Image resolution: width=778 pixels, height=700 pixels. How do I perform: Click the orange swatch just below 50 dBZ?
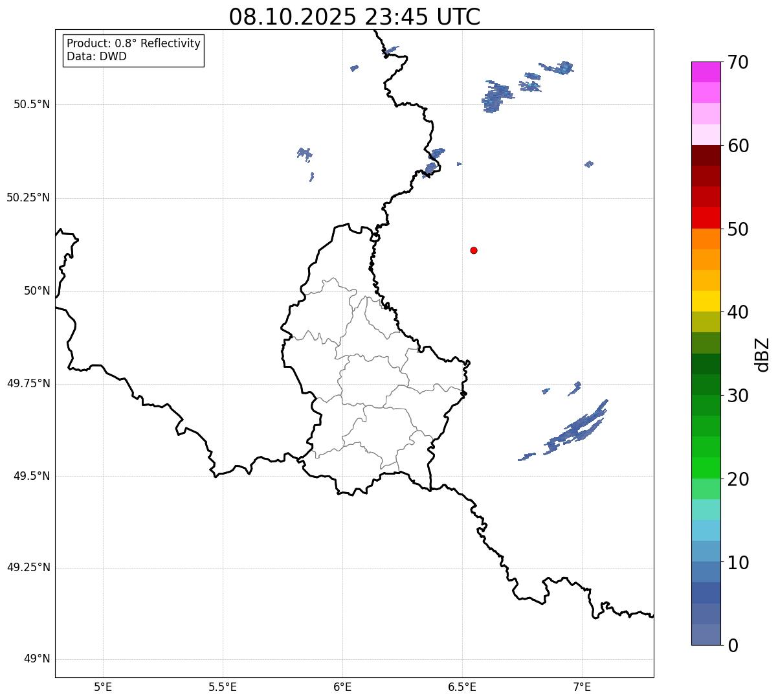coord(706,239)
